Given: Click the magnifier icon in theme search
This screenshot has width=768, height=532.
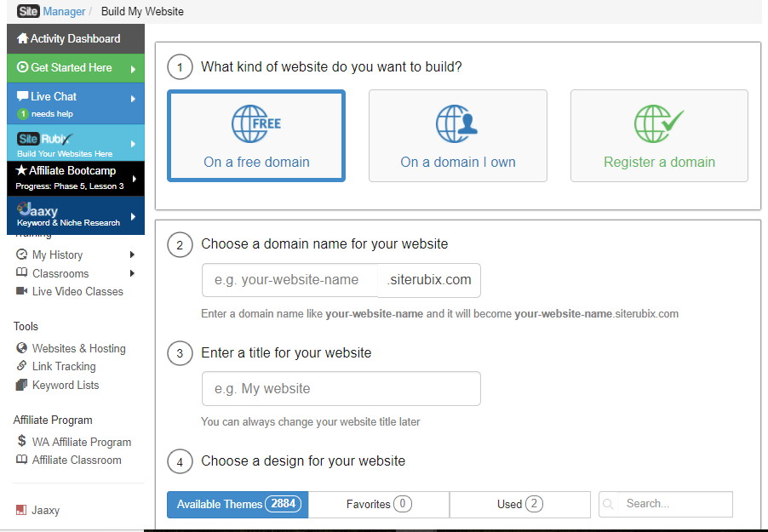Looking at the screenshot, I should tap(608, 504).
